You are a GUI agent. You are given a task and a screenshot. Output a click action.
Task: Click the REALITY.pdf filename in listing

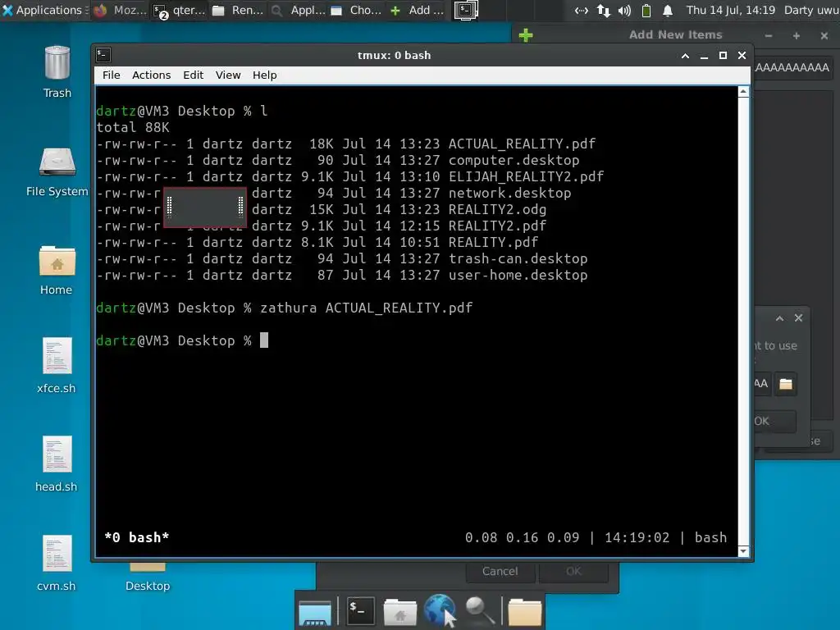point(493,242)
